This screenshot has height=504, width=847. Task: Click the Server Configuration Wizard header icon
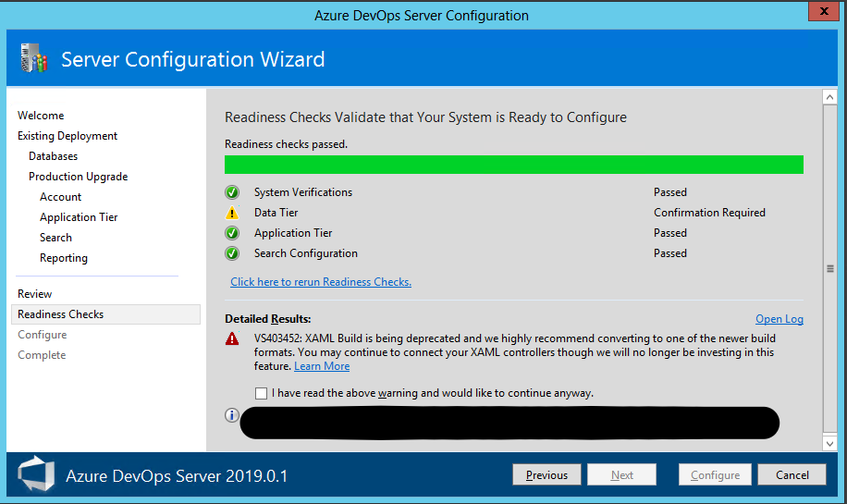(33, 59)
